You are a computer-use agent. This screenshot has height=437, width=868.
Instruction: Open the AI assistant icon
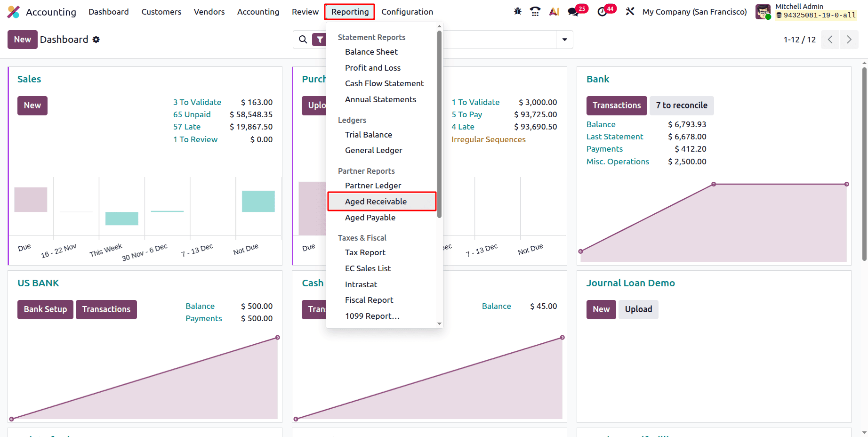point(555,11)
